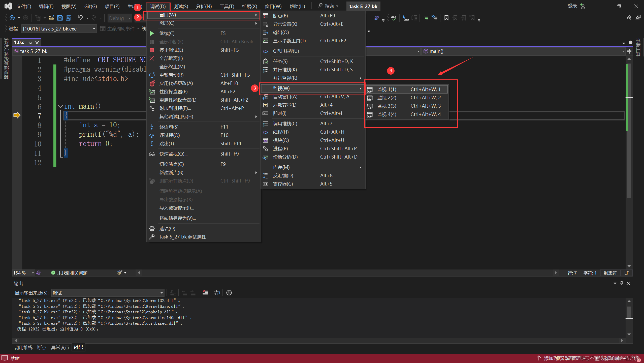Click toggle word wrap icon in output
This screenshot has height=363, width=644.
[x=217, y=293]
